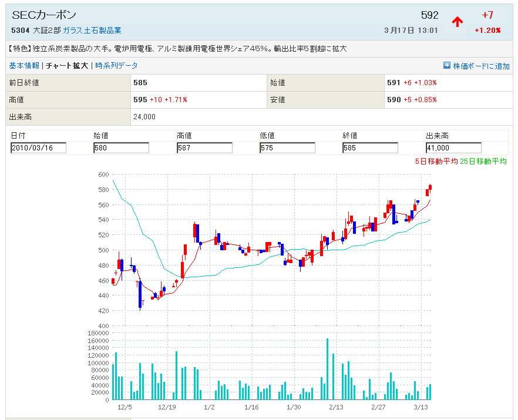Click the 低値 input box showing 575
This screenshot has height=420, width=518.
pyautogui.click(x=287, y=148)
